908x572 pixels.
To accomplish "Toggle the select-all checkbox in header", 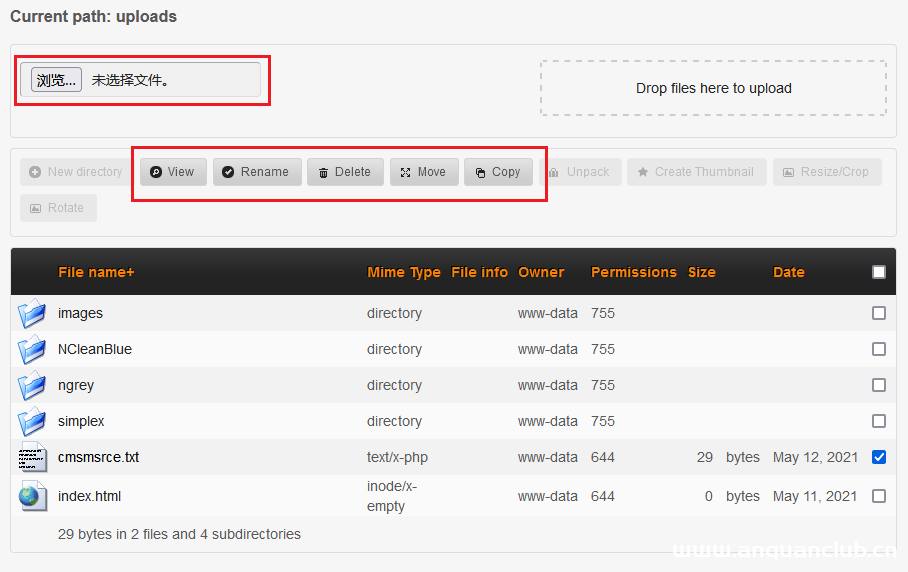I will (879, 272).
